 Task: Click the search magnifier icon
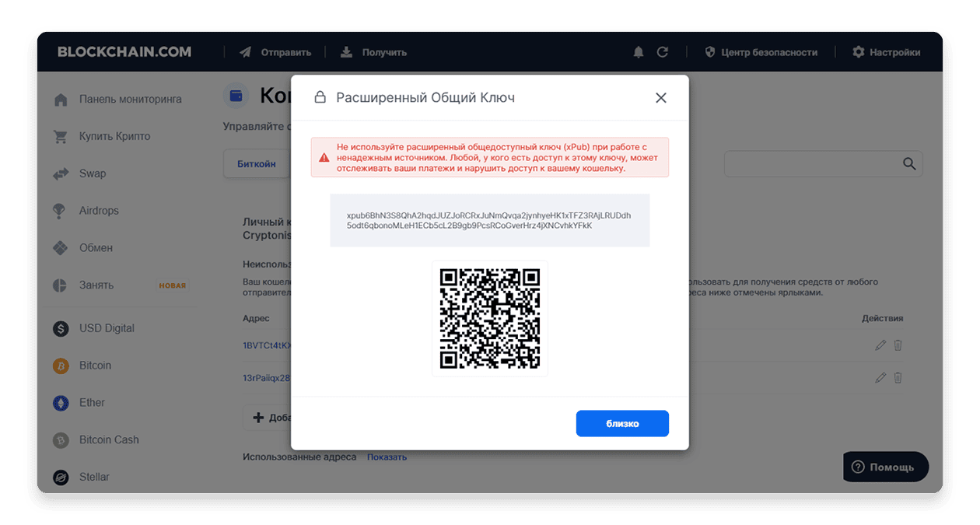tap(909, 164)
